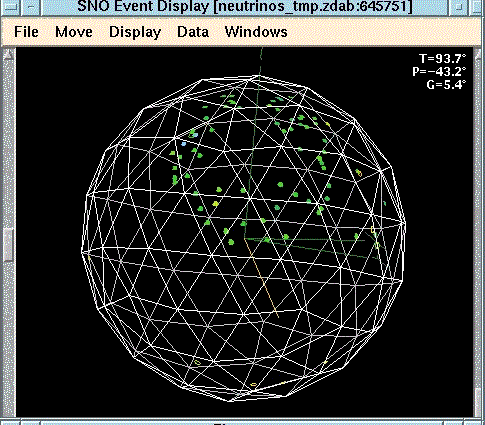Click the small pin button beside the window menu
Screen dimensions: 485x425
pos(31,7)
